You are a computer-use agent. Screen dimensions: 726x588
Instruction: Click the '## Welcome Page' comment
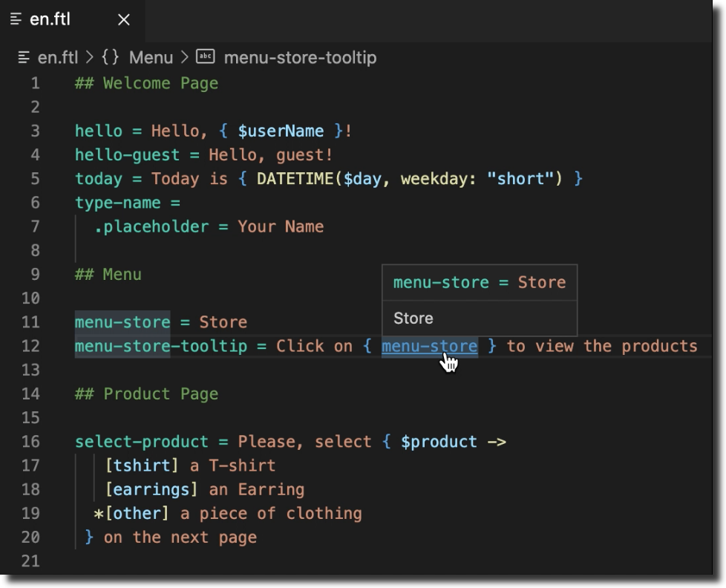click(146, 83)
